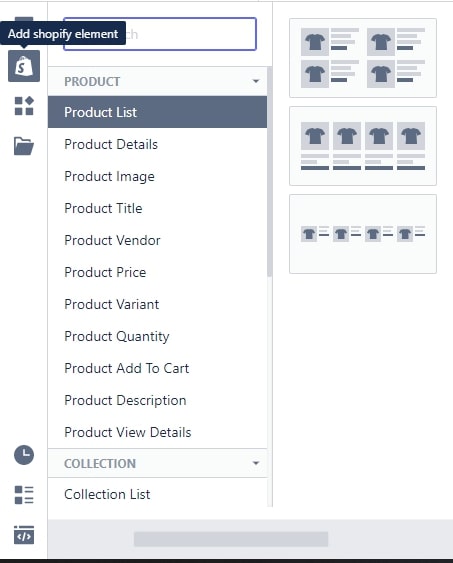Open the page outline list icon
The image size is (453, 563).
point(24,495)
